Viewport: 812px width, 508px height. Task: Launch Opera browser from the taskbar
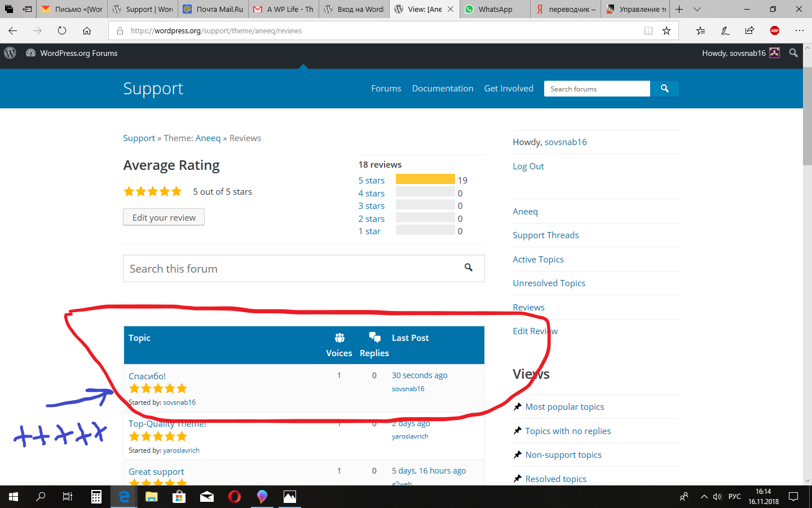tap(235, 497)
